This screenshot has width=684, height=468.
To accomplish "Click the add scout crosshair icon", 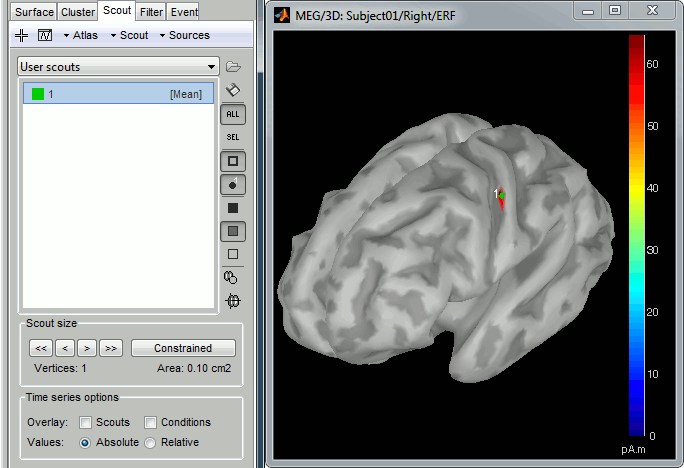I will coord(22,35).
